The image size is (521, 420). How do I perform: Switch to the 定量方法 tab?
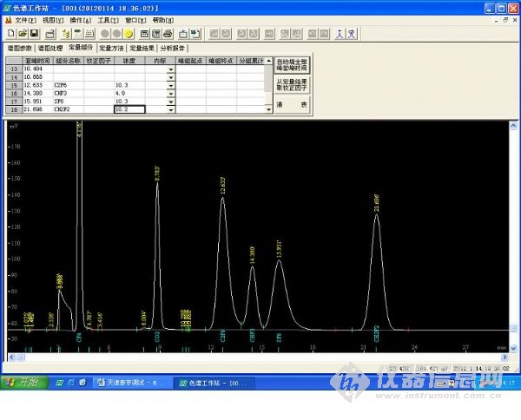(111, 48)
